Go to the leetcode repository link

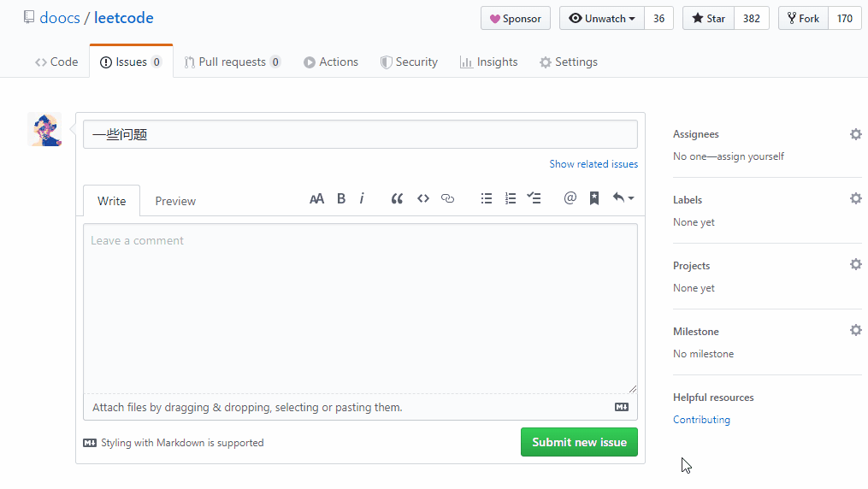[x=124, y=18]
